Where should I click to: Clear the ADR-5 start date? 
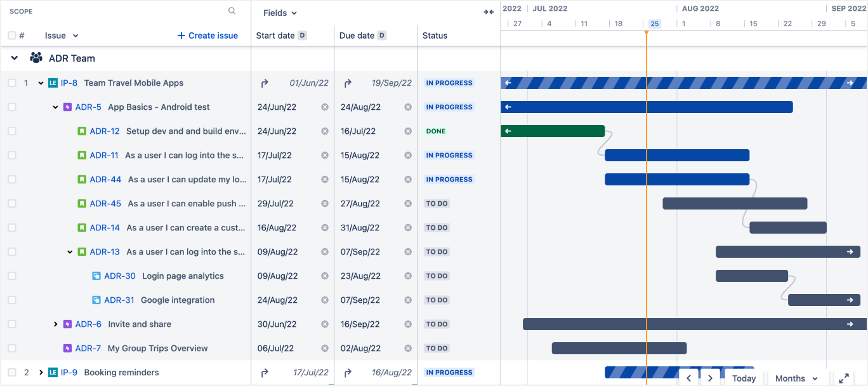[325, 107]
